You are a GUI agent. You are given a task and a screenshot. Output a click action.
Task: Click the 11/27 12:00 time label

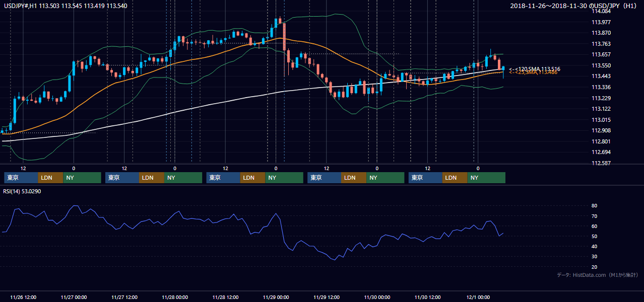coord(124,297)
